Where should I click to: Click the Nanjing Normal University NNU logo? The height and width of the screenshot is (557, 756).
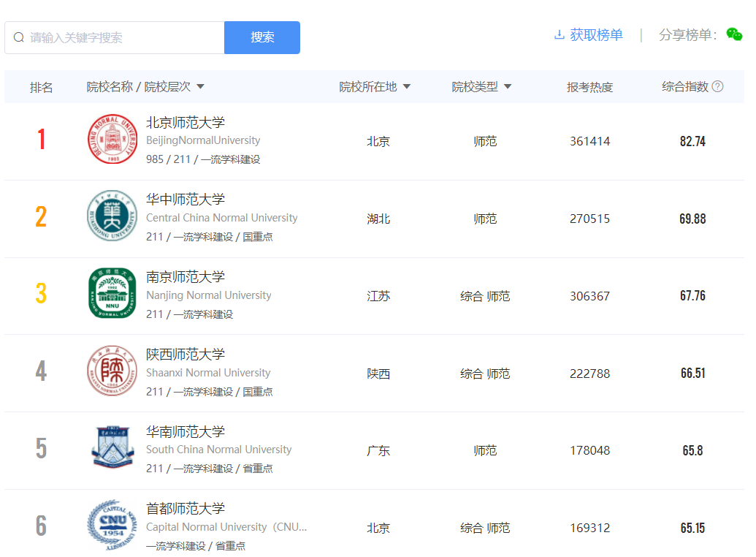coord(112,293)
